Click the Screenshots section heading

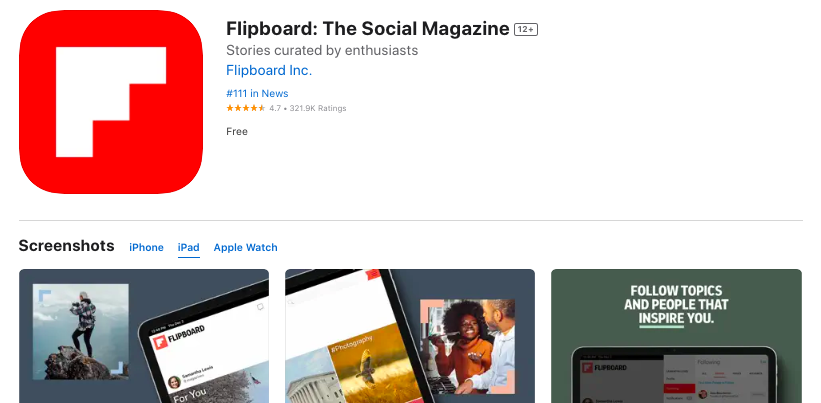click(66, 245)
